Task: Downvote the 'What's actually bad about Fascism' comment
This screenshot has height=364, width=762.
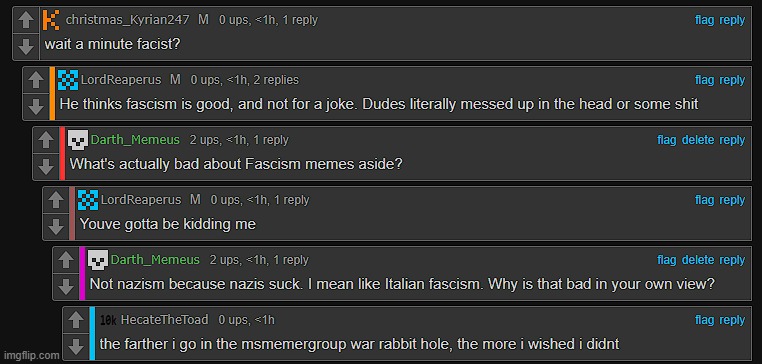Action: tap(46, 166)
